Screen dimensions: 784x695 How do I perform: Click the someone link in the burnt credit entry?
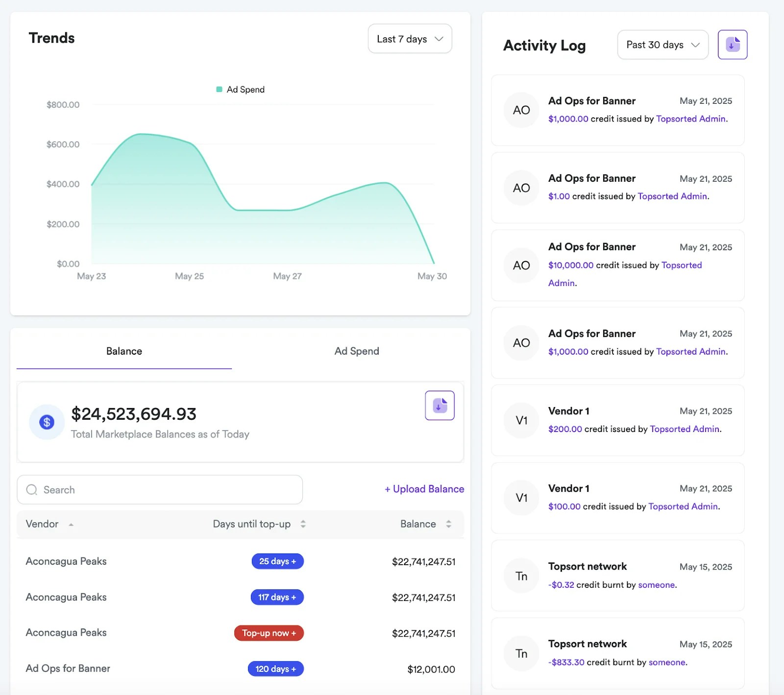click(657, 585)
